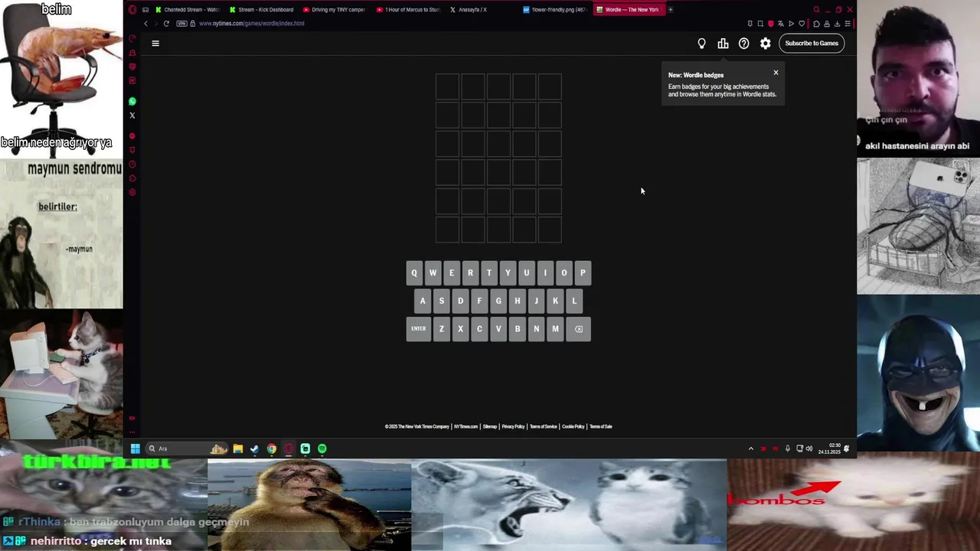
Task: Open Wordle settings gear
Action: pos(766,44)
